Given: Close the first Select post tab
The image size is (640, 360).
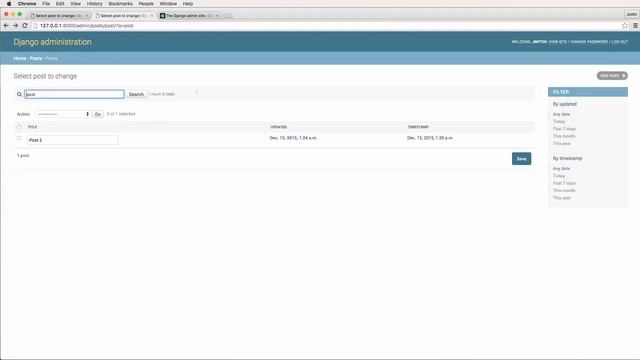Looking at the screenshot, I should [87, 16].
